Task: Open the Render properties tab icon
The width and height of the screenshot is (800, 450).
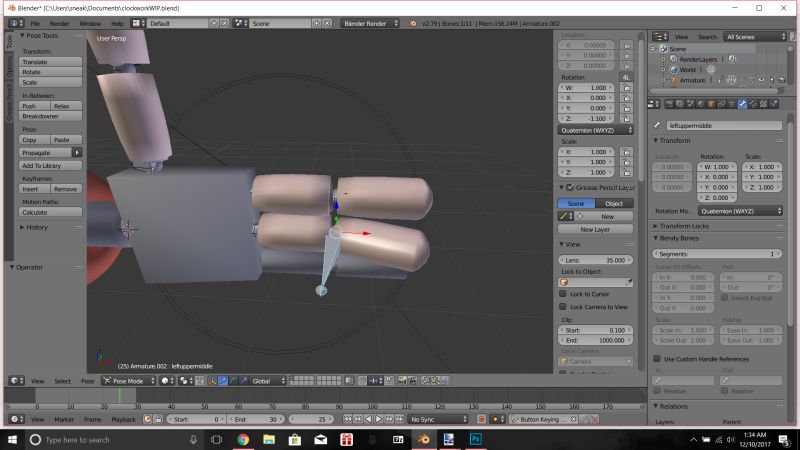Action: point(669,104)
